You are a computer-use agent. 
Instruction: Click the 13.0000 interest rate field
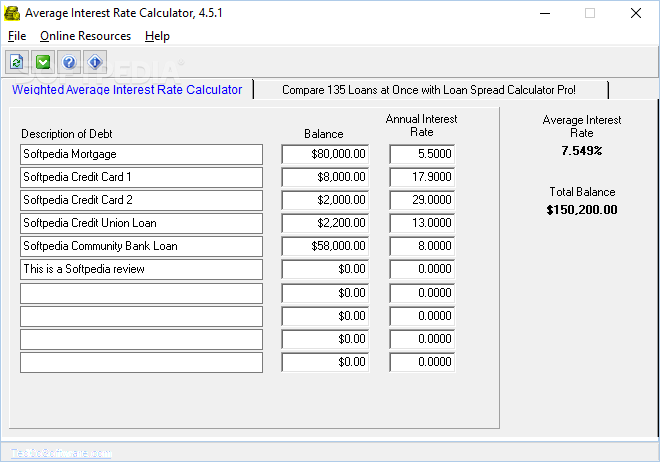point(422,223)
